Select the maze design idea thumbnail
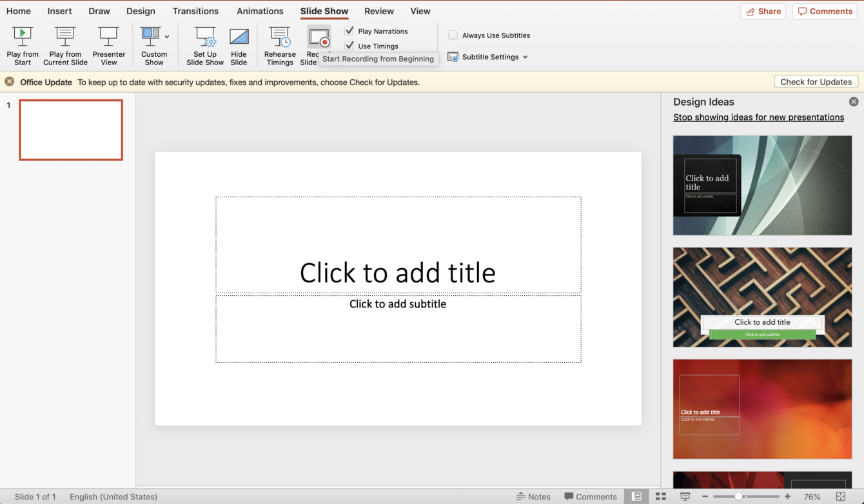This screenshot has width=864, height=504. 762,296
